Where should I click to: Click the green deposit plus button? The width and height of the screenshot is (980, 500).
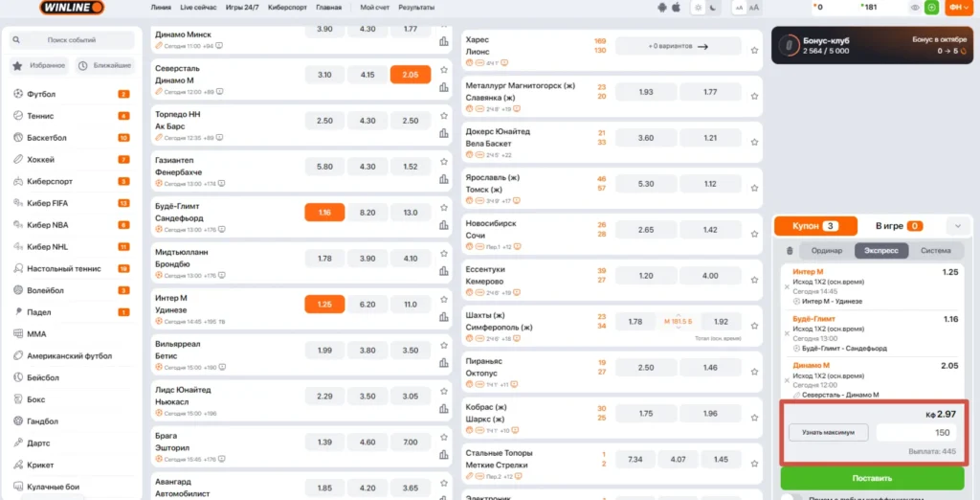click(931, 8)
